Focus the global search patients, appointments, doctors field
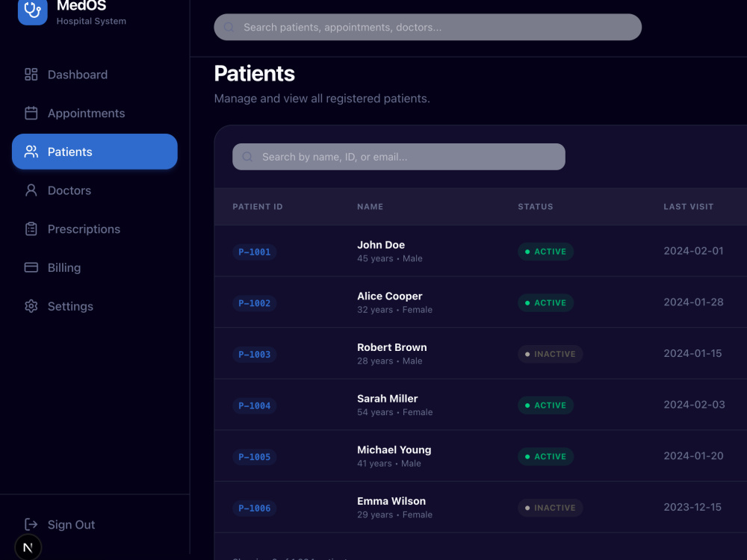Viewport: 747px width, 560px height. click(x=427, y=27)
